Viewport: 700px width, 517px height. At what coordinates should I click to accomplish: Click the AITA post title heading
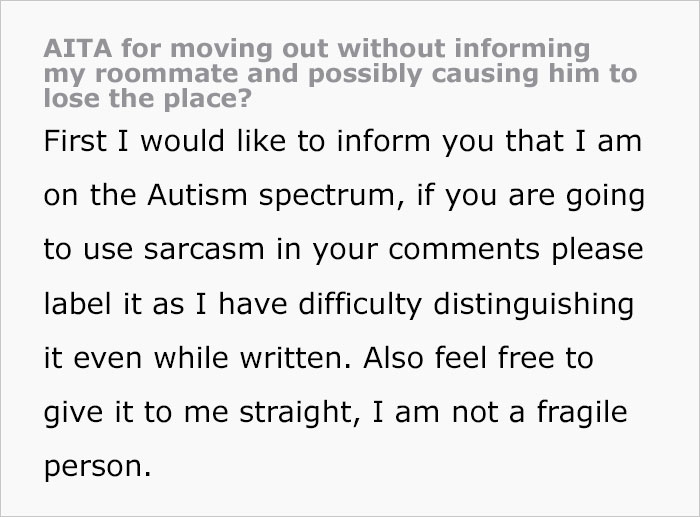340,74
